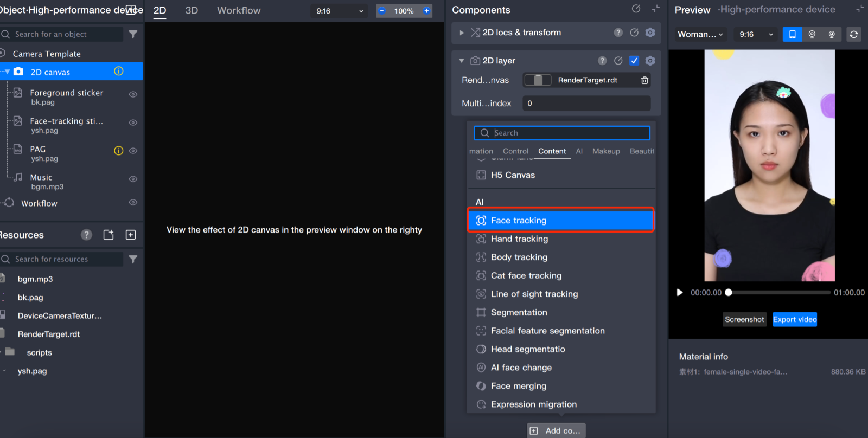Click the Screenshot button

coord(744,319)
